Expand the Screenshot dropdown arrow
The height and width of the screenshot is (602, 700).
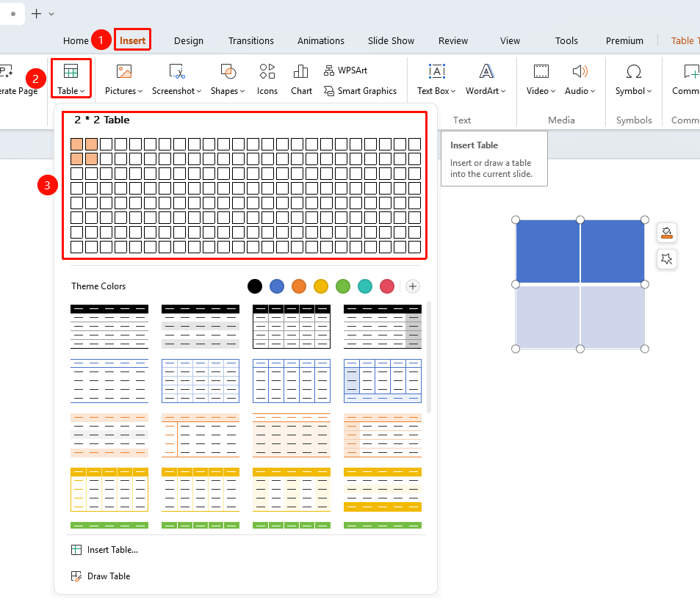pos(199,92)
